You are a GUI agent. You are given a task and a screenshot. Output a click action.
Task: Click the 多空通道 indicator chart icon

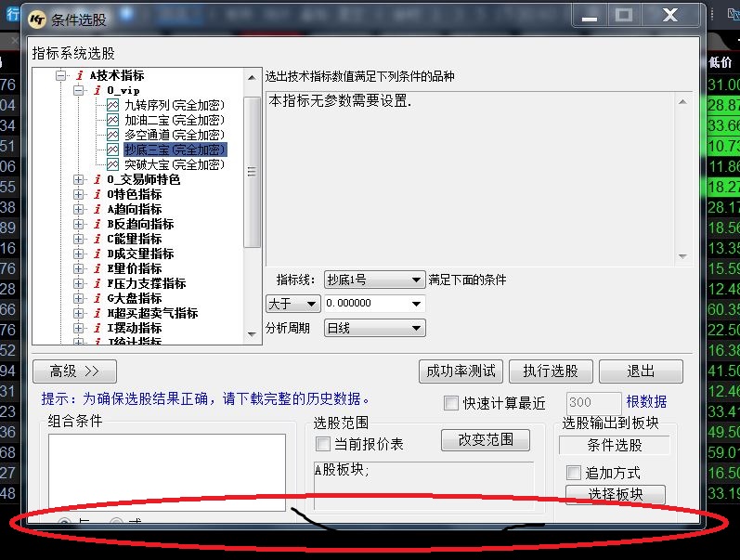(112, 135)
